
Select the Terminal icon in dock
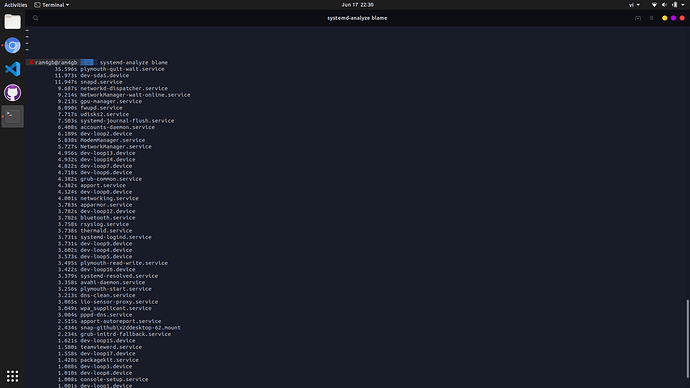[12, 117]
